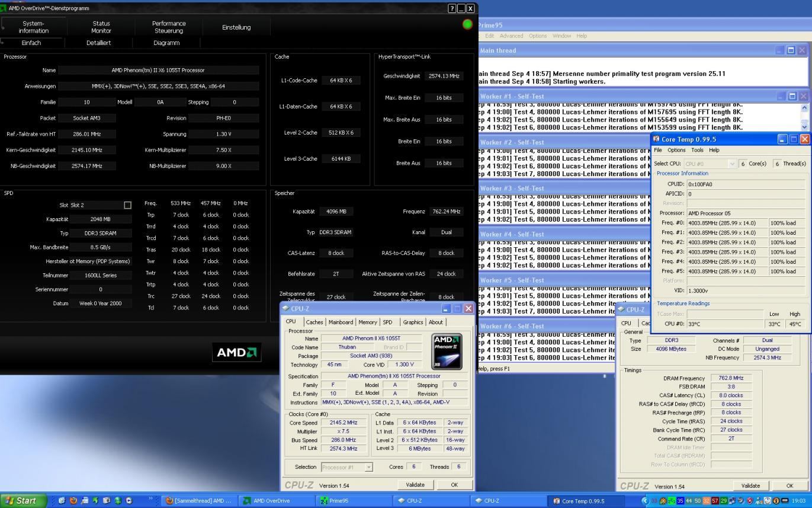Click the Core Speed value 2145.2 MHz in CPU-Z
The height and width of the screenshot is (508, 812).
coord(344,423)
